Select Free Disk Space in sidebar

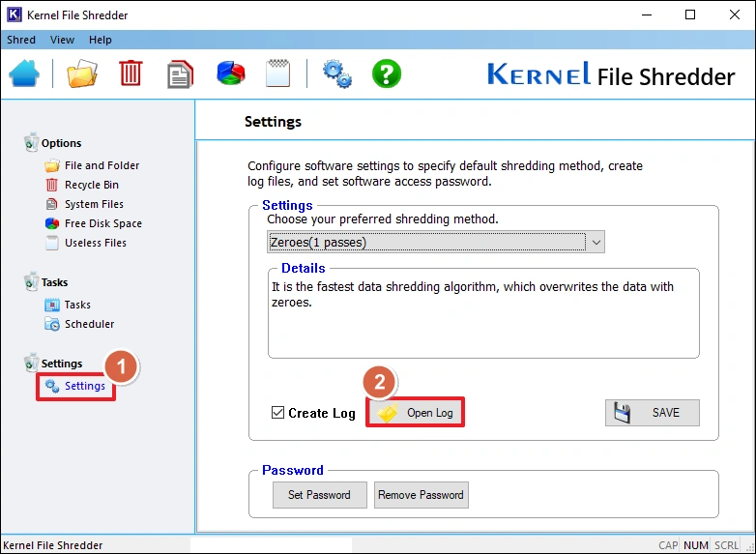click(102, 223)
